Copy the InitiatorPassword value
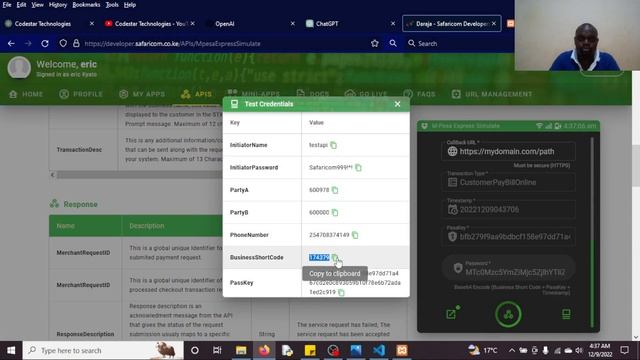 358,167
